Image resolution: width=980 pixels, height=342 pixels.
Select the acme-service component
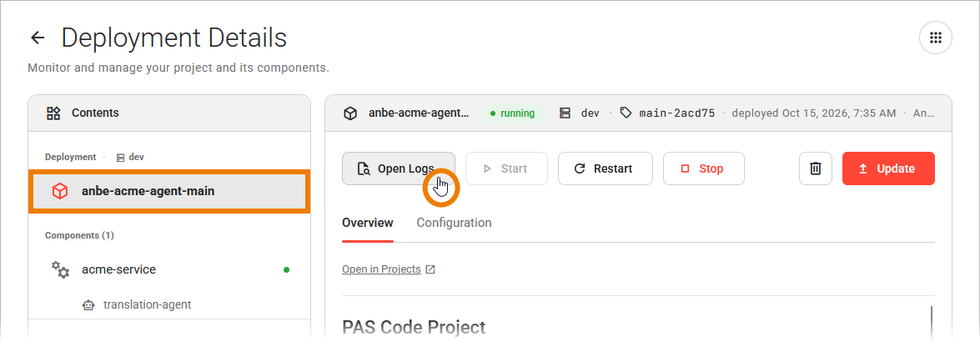point(168,270)
